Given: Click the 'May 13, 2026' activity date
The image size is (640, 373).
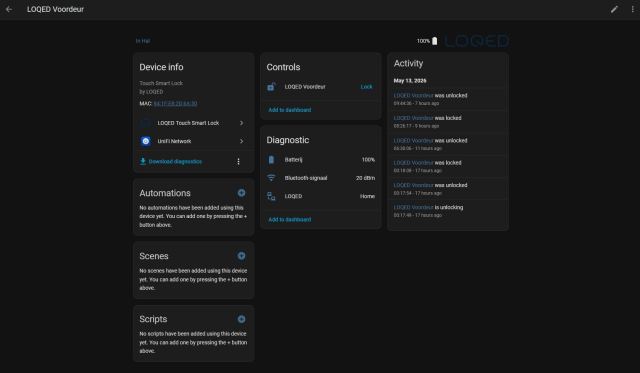Looking at the screenshot, I should [x=410, y=81].
